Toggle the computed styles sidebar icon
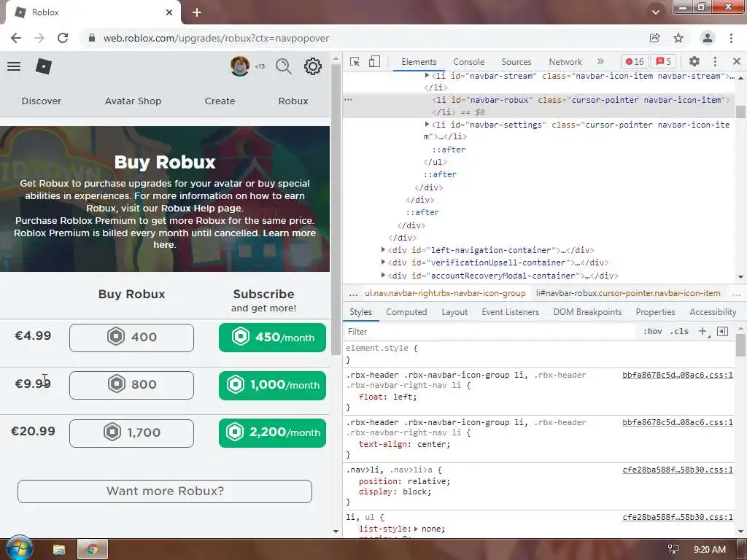This screenshot has width=747, height=560. (722, 332)
